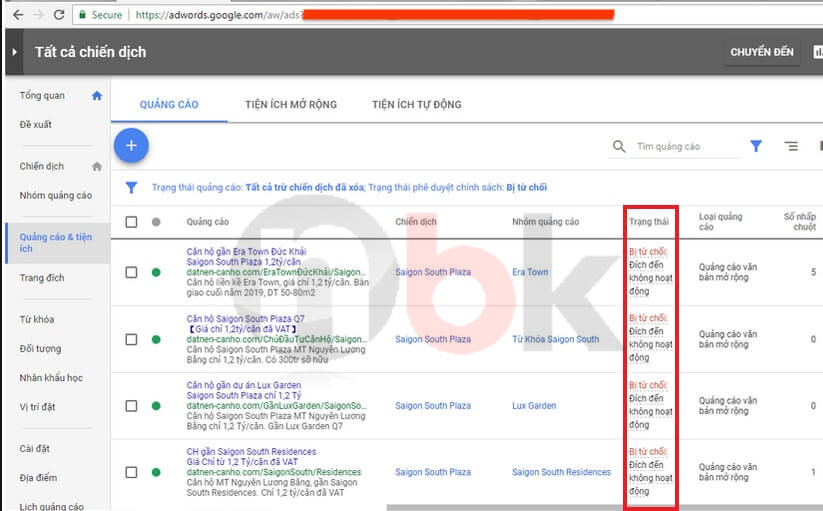Sort by the Số nhấp chuột column header
Screen dimensions: 823x511
(x=800, y=222)
